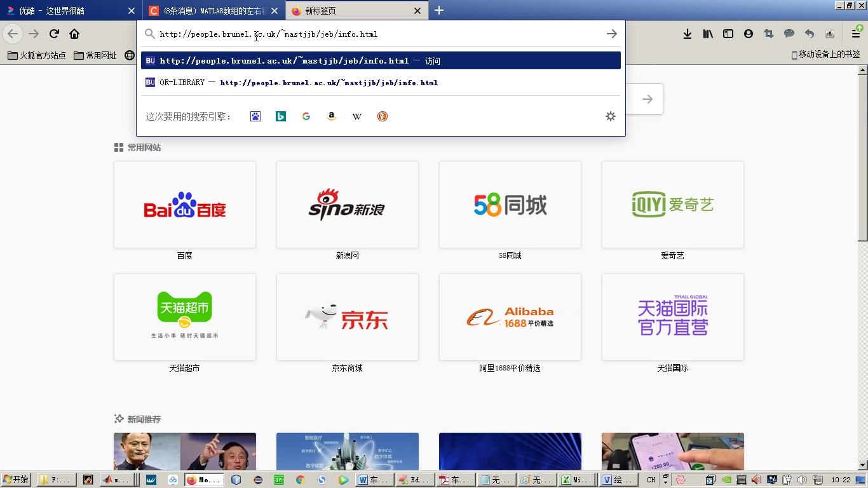Viewport: 868px width, 488px height.
Task: Switch to MATLAB in the taskbar
Action: [x=116, y=480]
